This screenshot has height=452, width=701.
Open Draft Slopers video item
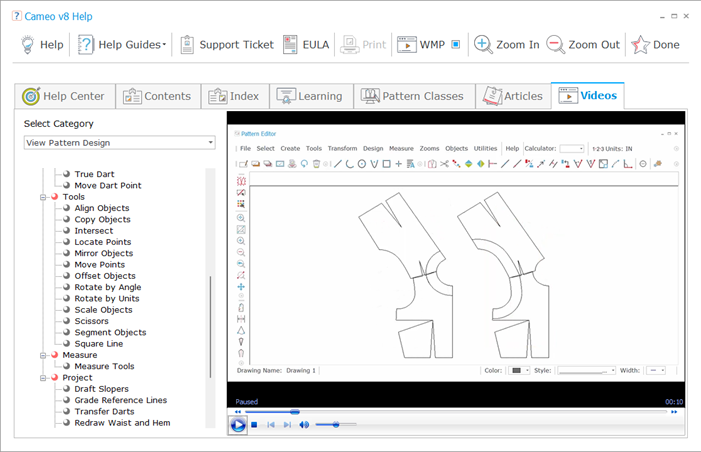click(x=101, y=389)
